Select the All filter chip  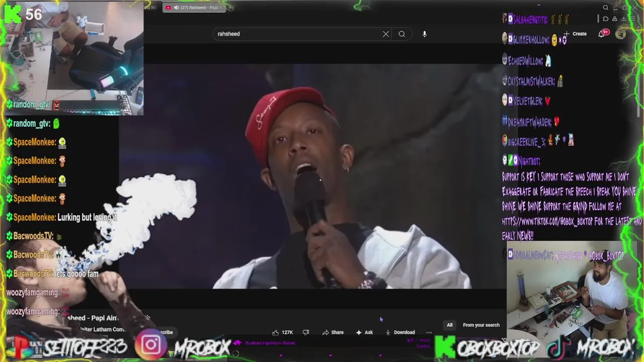450,325
